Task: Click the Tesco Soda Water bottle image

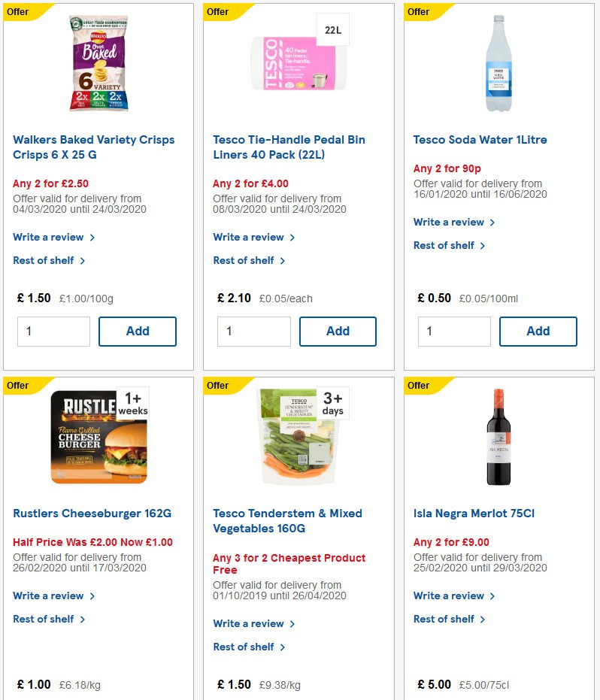Action: pyautogui.click(x=498, y=63)
